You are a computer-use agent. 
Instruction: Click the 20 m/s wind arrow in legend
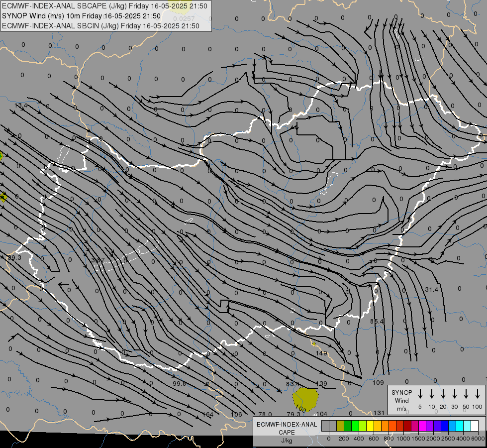[x=443, y=394]
